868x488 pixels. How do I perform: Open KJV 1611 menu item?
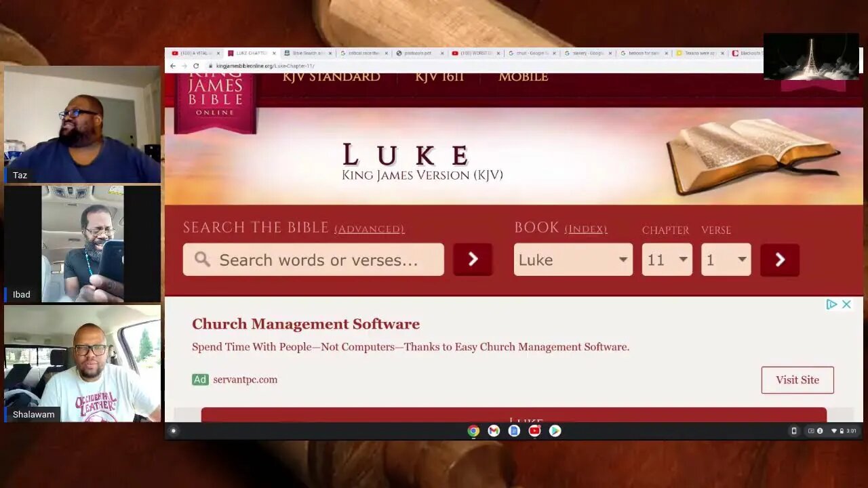[x=439, y=77]
